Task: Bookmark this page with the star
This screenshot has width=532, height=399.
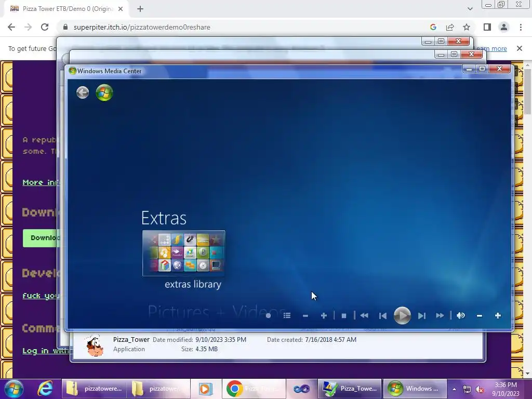Action: click(467, 27)
